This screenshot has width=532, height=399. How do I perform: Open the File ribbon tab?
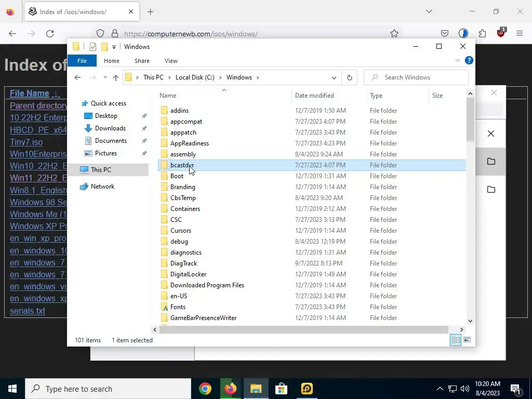click(x=82, y=61)
